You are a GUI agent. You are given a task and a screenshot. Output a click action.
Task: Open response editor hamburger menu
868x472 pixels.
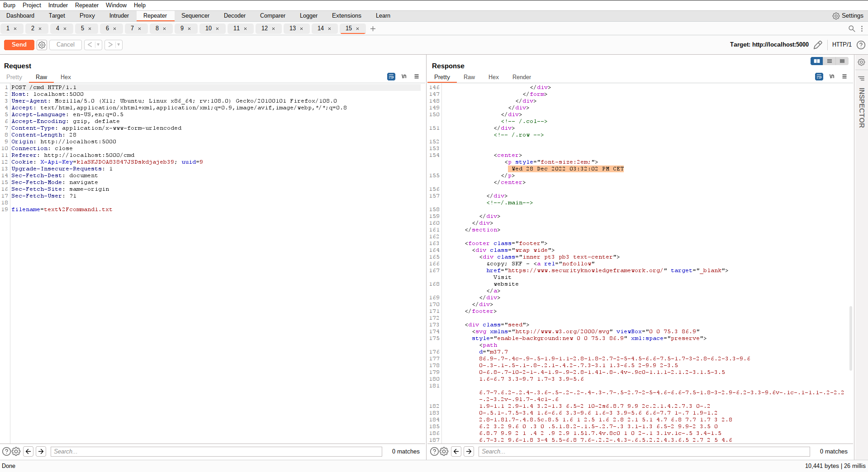coord(844,77)
